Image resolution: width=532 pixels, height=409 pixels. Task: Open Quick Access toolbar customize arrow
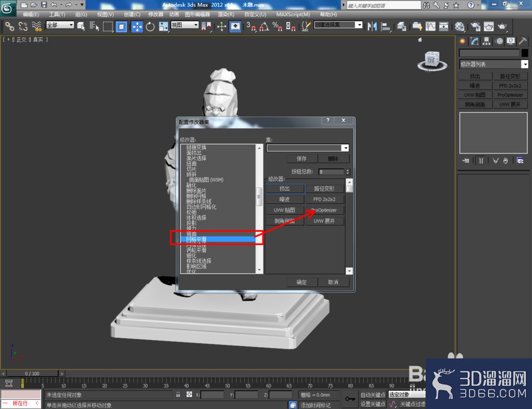(82, 5)
